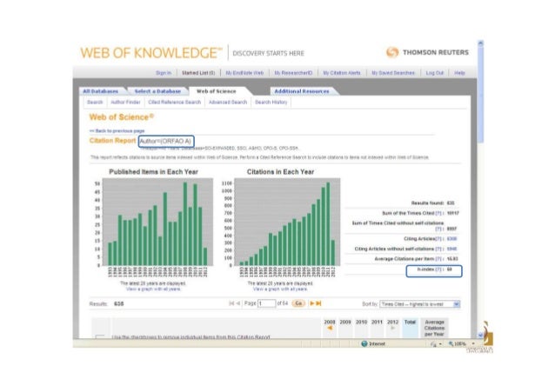Click the Thomson Reuters logo icon

[392, 52]
